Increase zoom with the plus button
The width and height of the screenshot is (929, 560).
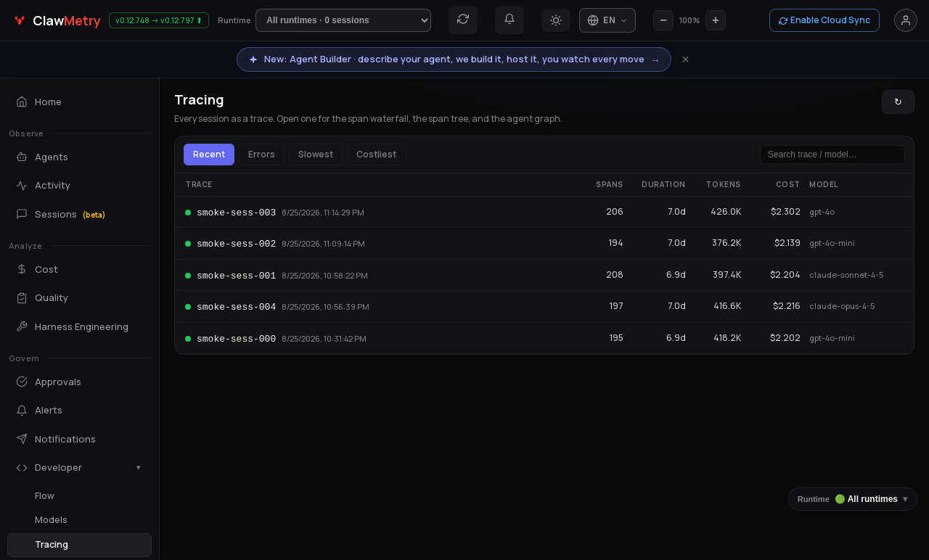(x=716, y=20)
